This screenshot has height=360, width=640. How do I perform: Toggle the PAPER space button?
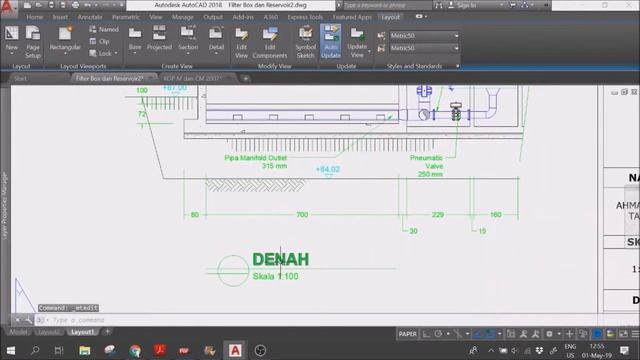tap(408, 334)
